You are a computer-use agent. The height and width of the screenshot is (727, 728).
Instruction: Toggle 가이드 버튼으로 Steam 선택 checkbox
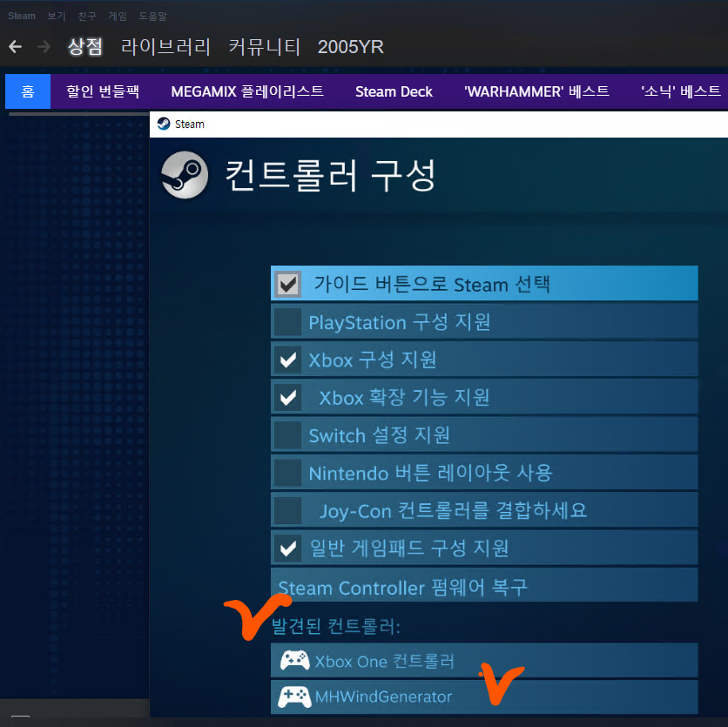pyautogui.click(x=288, y=284)
